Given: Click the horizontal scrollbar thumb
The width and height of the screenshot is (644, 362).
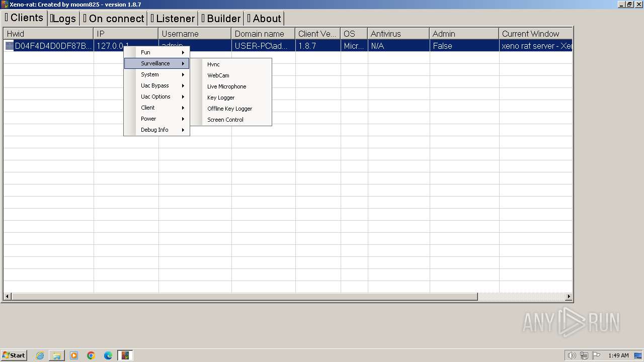Looking at the screenshot, I should pyautogui.click(x=245, y=297).
